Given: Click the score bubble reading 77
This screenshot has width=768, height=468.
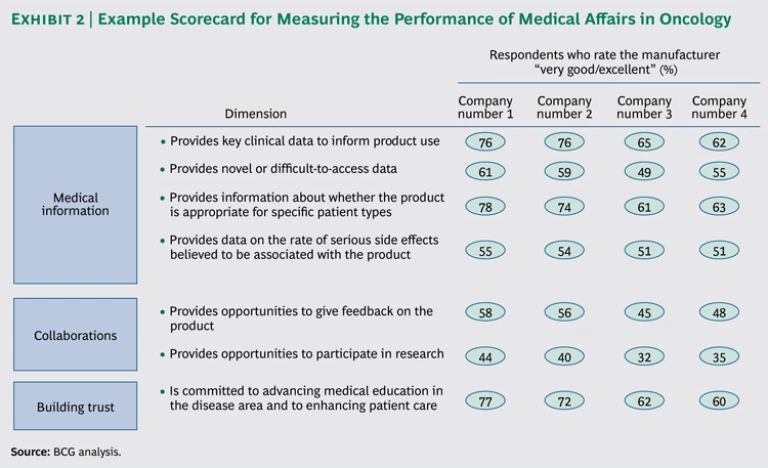Looking at the screenshot, I should tap(485, 401).
